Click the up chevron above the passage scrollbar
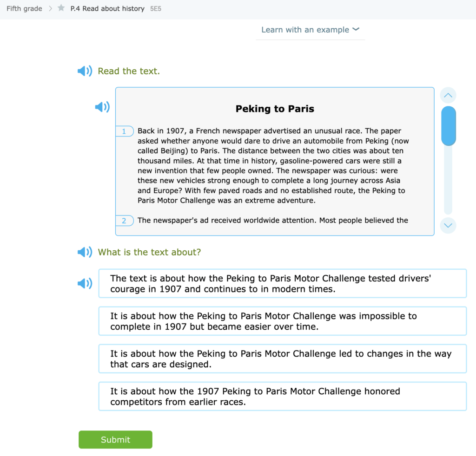The height and width of the screenshot is (456, 476). pyautogui.click(x=448, y=95)
